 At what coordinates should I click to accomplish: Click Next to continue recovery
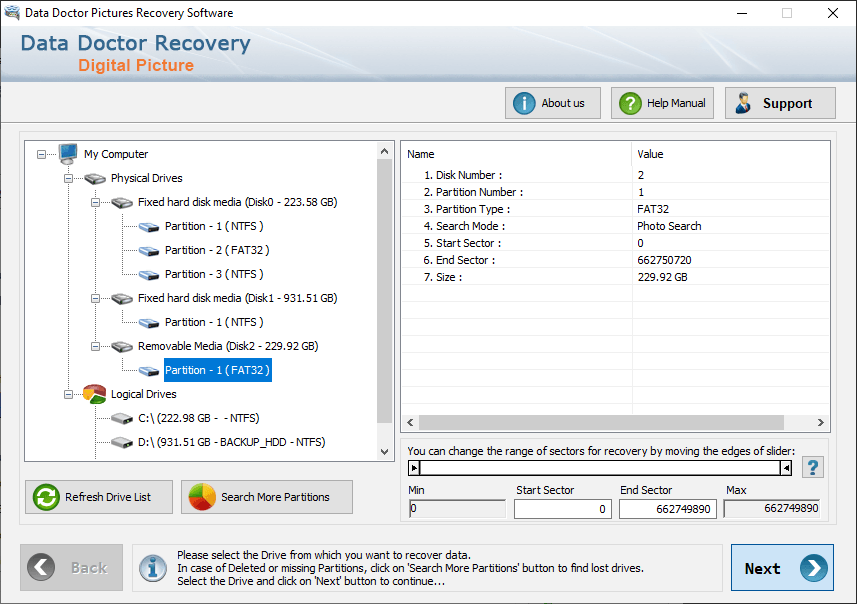click(x=782, y=567)
